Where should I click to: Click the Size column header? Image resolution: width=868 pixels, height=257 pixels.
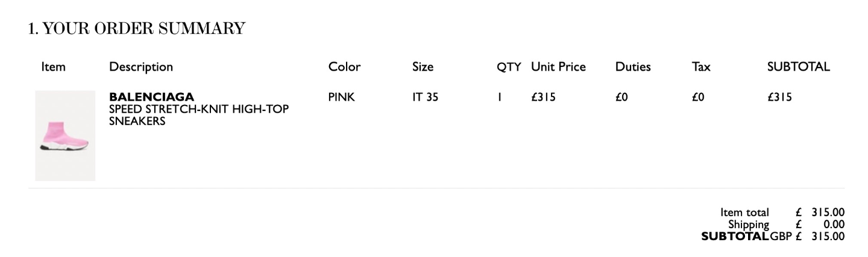pyautogui.click(x=423, y=67)
